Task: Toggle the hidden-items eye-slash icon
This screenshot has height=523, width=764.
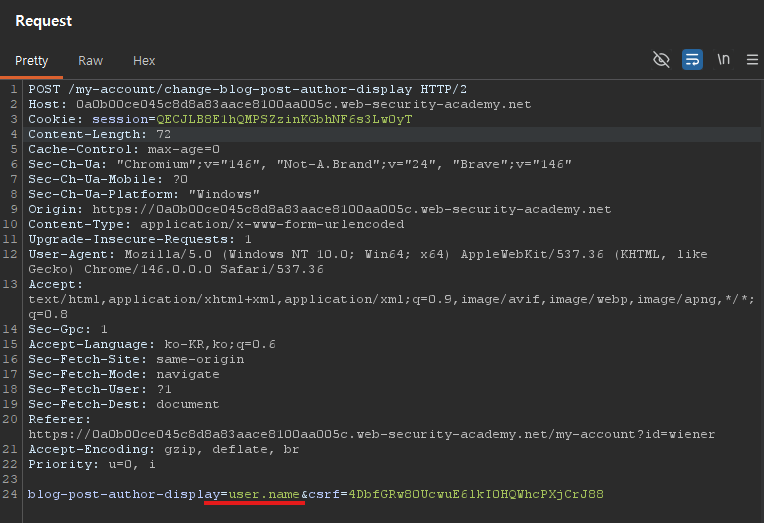Action: pyautogui.click(x=661, y=60)
